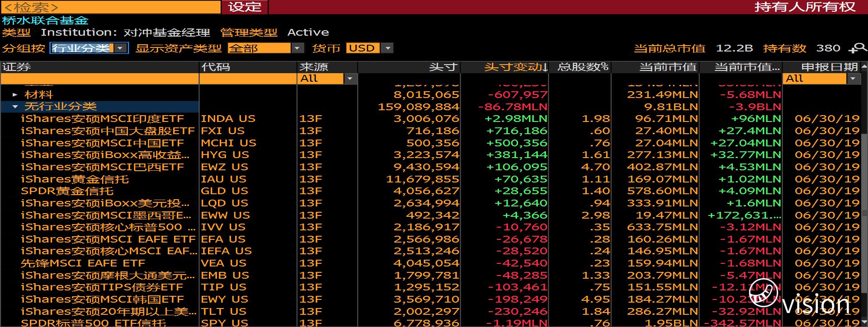Click the <检索> search field
This screenshot has height=327, width=868.
click(111, 7)
